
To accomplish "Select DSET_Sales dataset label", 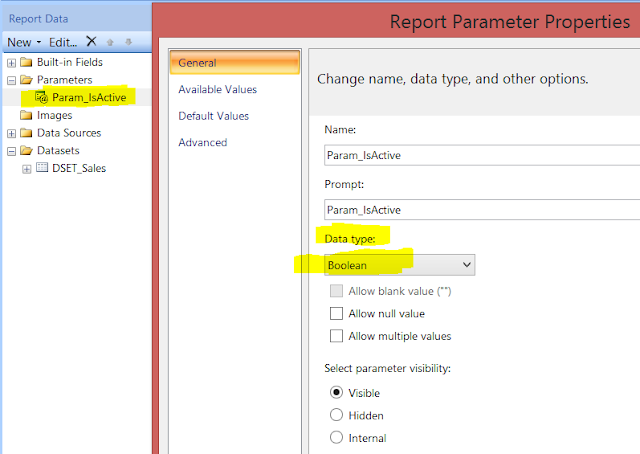I will 79,168.
